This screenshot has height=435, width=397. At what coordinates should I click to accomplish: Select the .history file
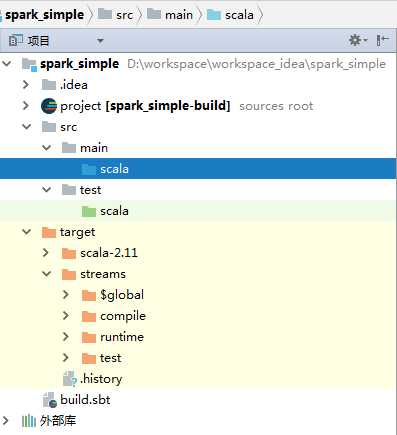point(101,379)
